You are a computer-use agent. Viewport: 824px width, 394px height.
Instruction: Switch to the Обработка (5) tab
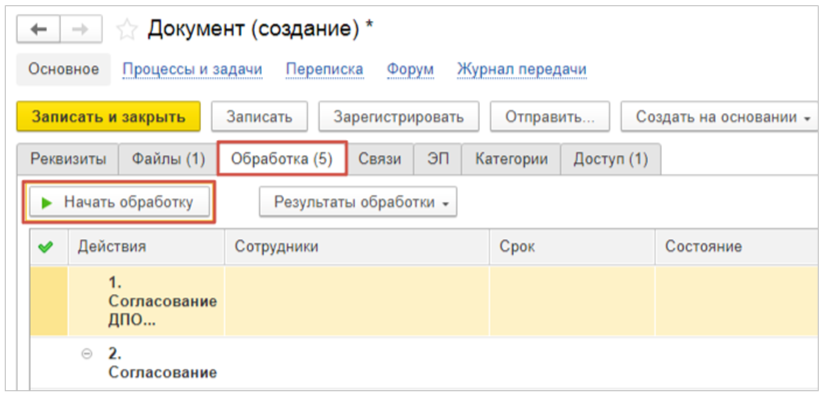[x=282, y=159]
